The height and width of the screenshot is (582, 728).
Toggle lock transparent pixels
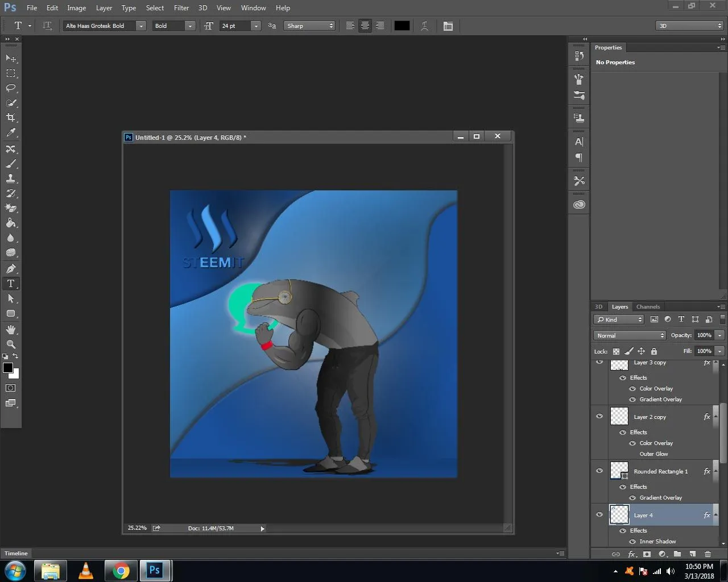pyautogui.click(x=616, y=351)
